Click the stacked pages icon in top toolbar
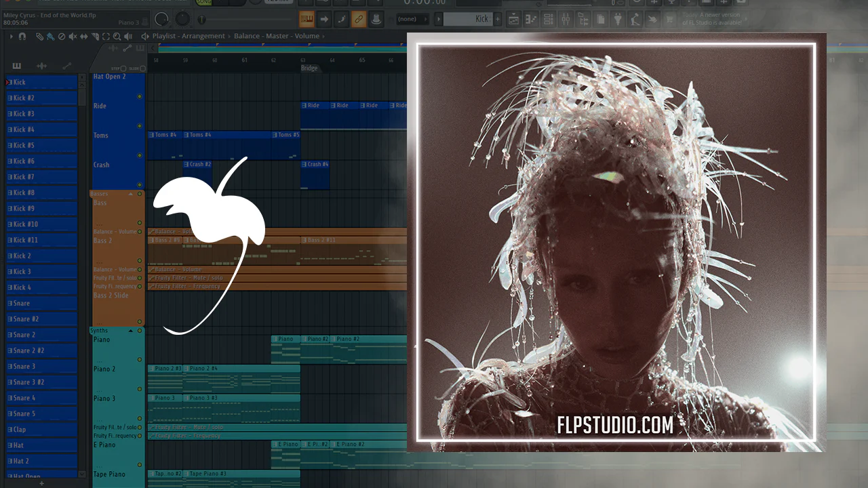Image resolution: width=868 pixels, height=488 pixels. coord(601,19)
